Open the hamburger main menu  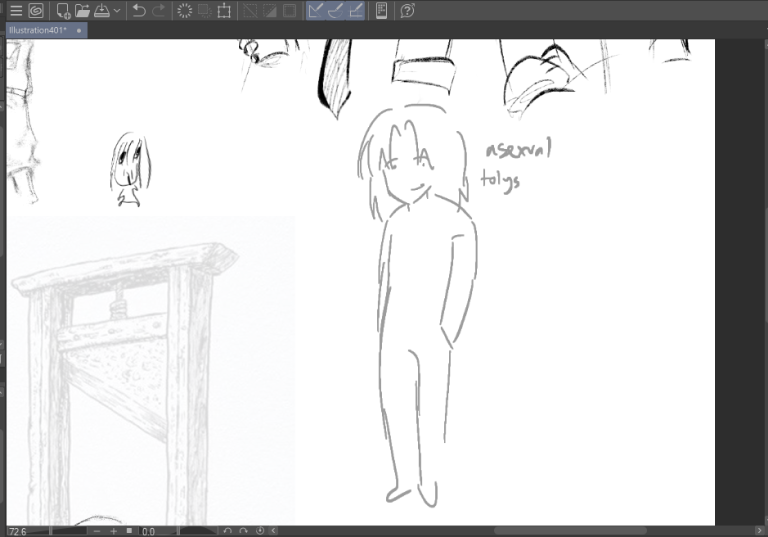pyautogui.click(x=16, y=10)
